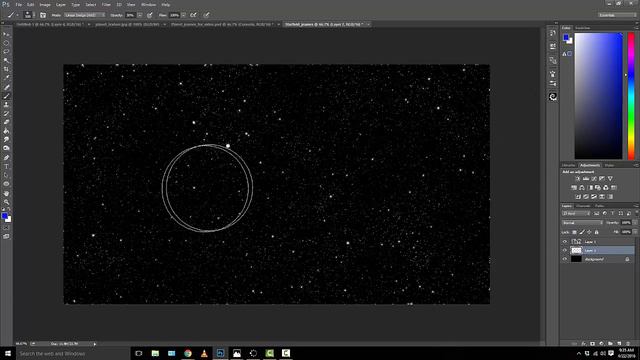Open the layer filter Kind dropdown
Image resolution: width=640 pixels, height=360 pixels.
click(576, 213)
